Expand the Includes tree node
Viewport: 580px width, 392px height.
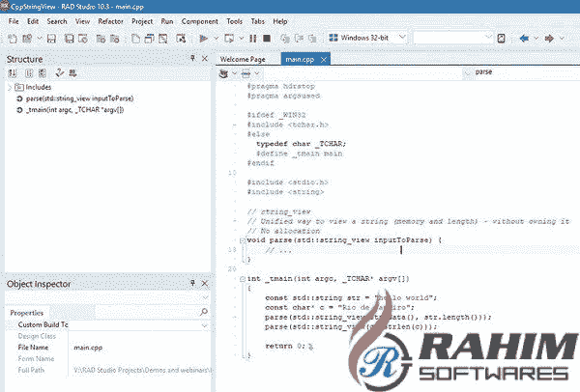point(9,87)
